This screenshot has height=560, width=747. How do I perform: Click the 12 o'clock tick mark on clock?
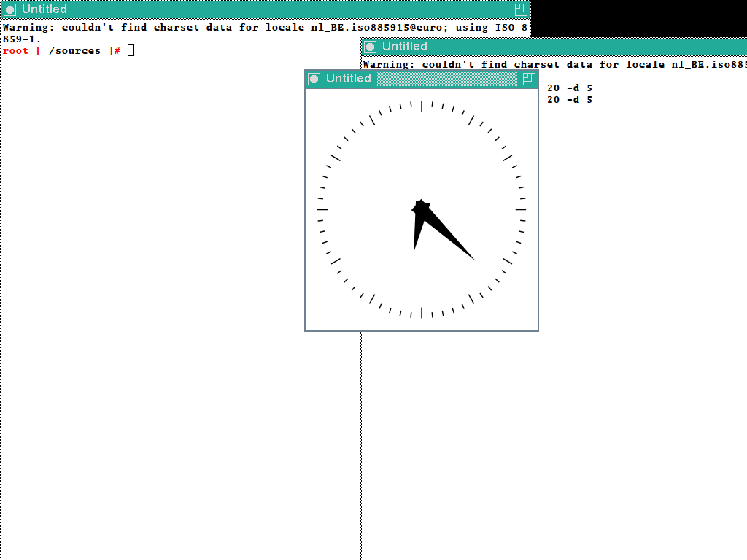coord(422,106)
